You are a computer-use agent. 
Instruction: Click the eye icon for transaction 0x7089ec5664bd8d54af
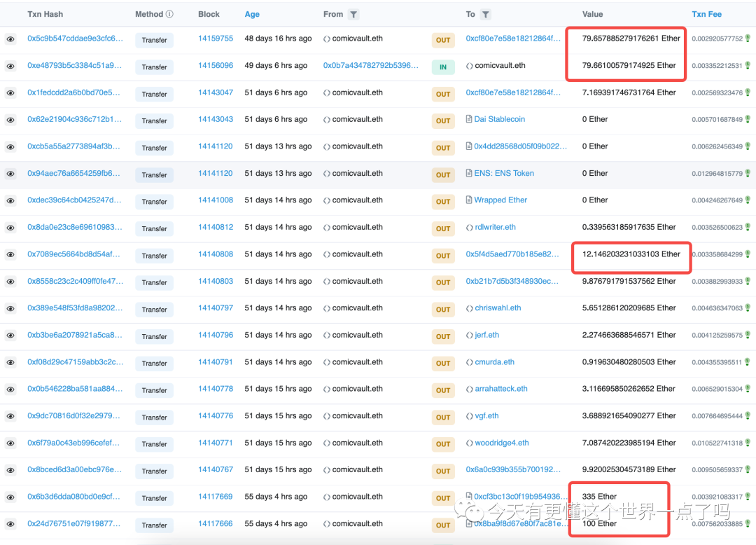pyautogui.click(x=10, y=255)
